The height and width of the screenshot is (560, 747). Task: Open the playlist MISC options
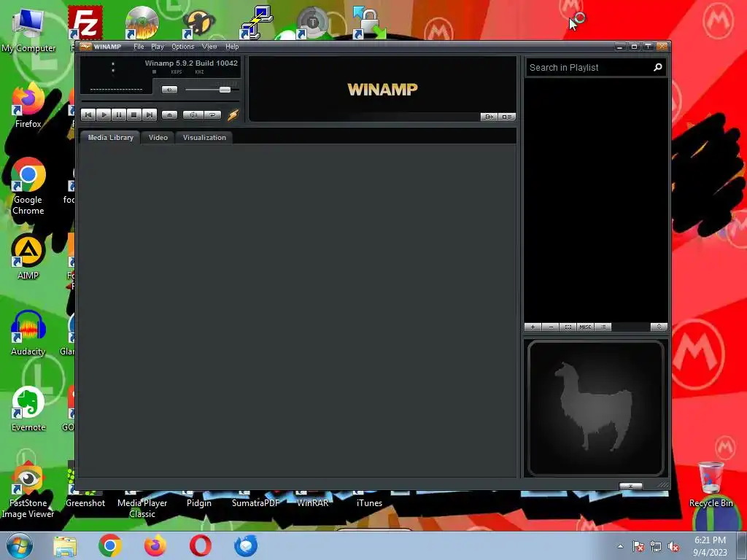pos(585,327)
